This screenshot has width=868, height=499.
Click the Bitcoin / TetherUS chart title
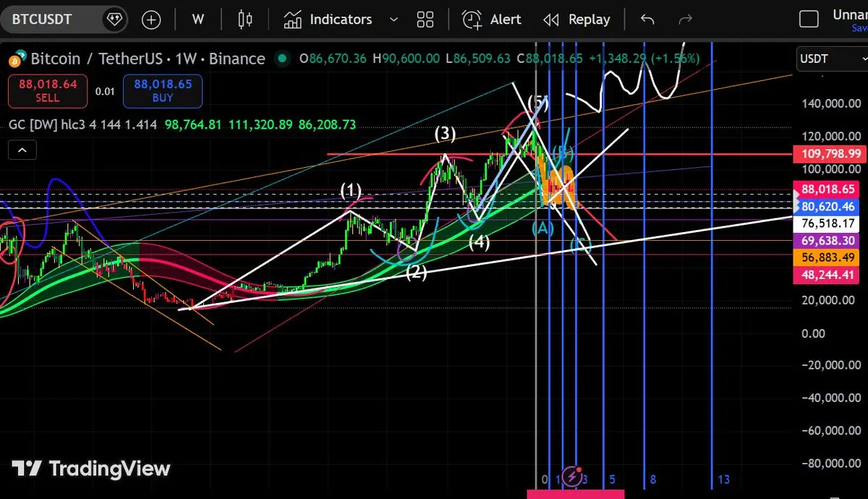click(148, 59)
